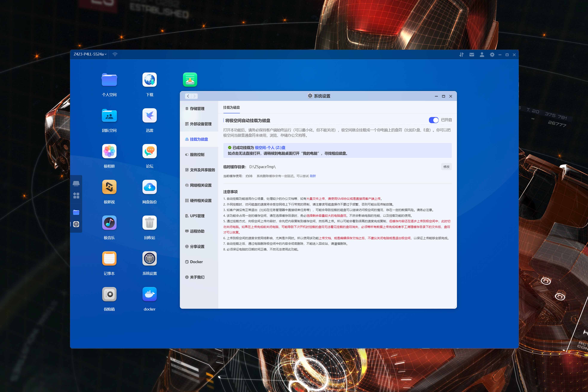Screen dimensions: 588x392
Task: Select 远程协助 in settings sidebar
Action: click(x=199, y=231)
